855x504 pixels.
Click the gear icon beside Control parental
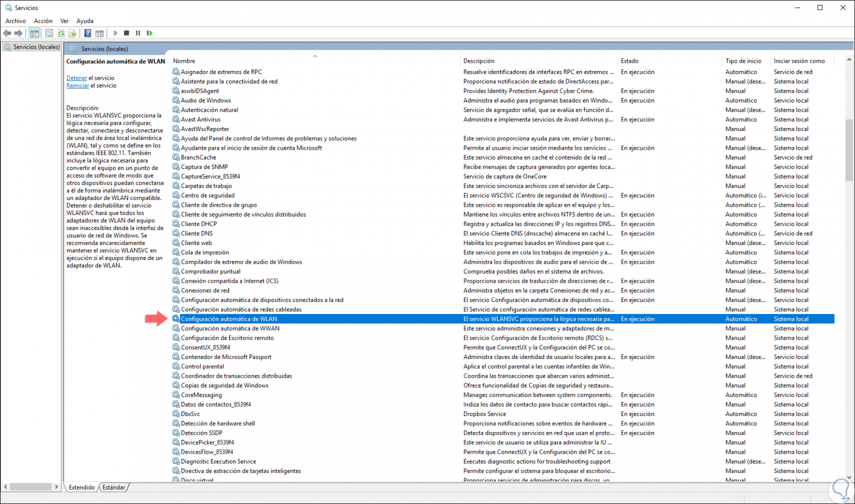point(176,366)
